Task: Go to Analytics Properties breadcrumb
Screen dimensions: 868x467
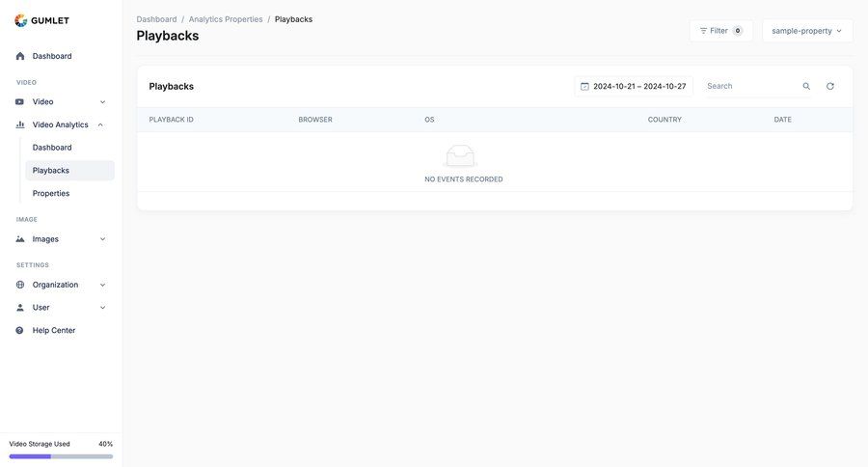Action: 226,19
